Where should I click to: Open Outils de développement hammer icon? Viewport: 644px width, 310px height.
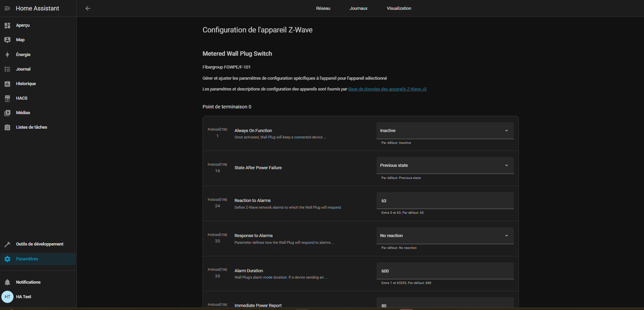(7, 244)
